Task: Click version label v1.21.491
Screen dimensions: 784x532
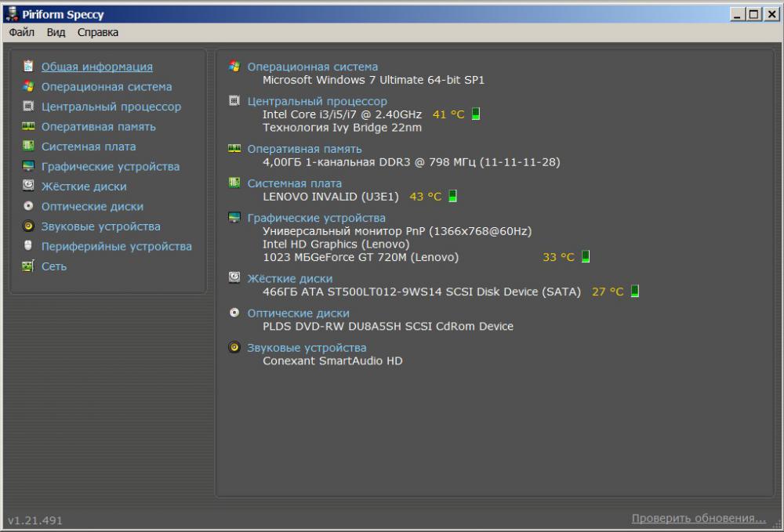Action: pyautogui.click(x=35, y=520)
